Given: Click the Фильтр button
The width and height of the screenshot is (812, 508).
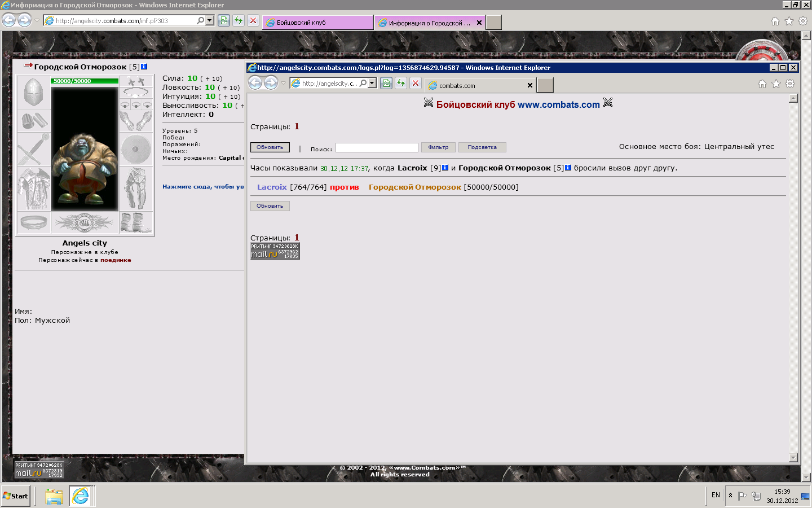Looking at the screenshot, I should coord(438,147).
